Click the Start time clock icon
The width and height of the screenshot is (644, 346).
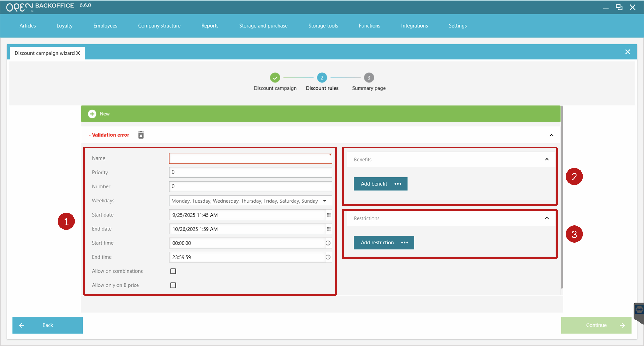pos(328,243)
